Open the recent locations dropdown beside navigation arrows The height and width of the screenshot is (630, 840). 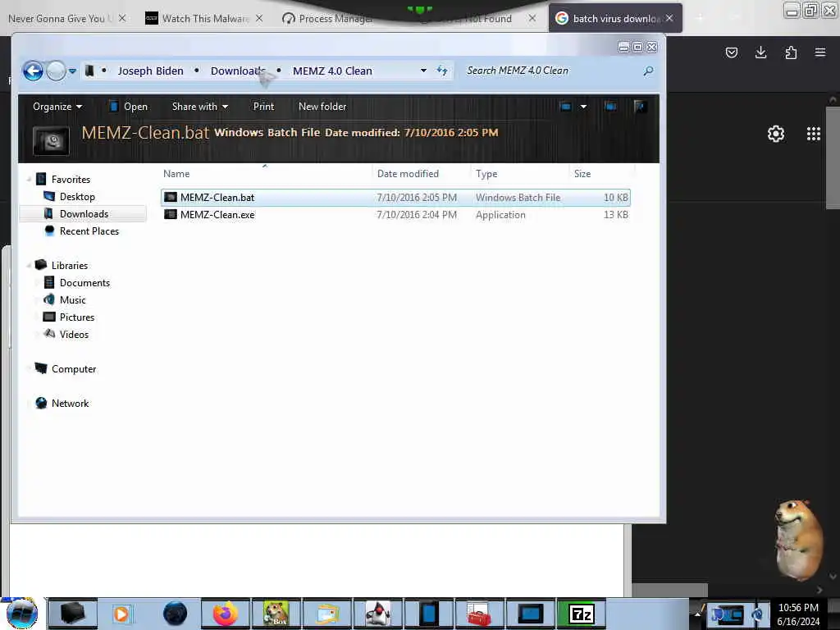coord(72,71)
